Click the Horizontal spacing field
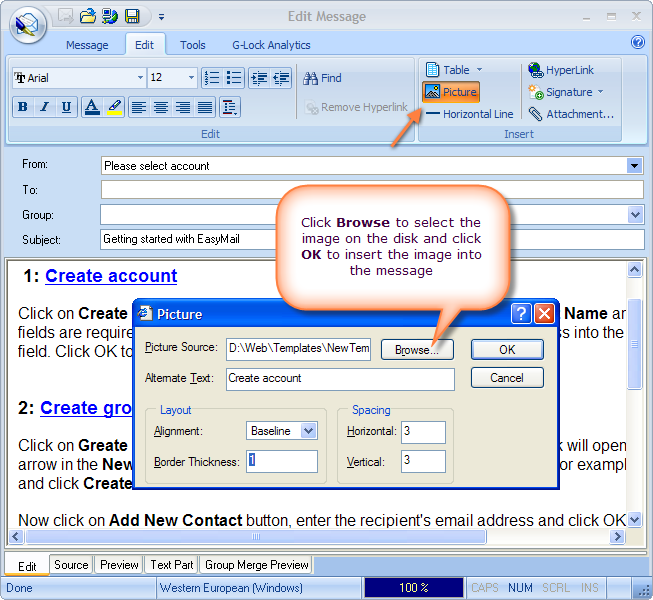This screenshot has height=600, width=653. click(423, 432)
